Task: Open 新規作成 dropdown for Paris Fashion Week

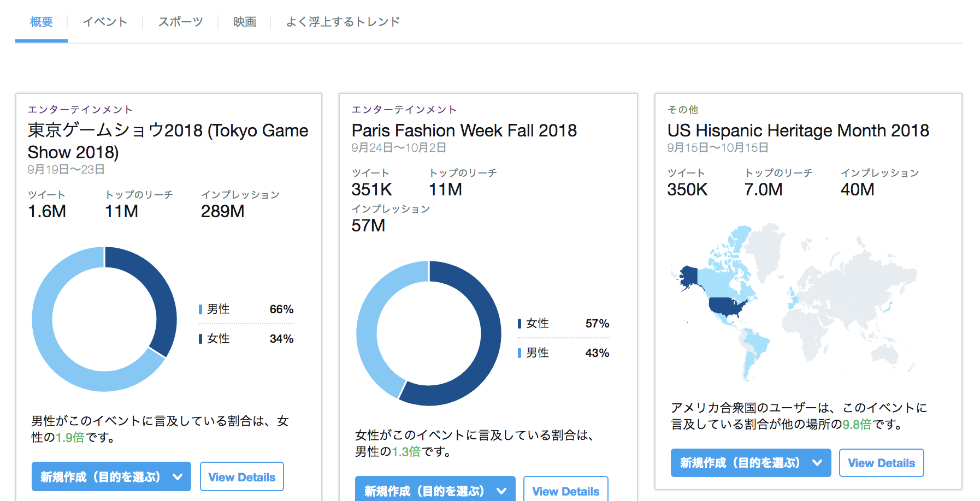Action: (x=435, y=489)
